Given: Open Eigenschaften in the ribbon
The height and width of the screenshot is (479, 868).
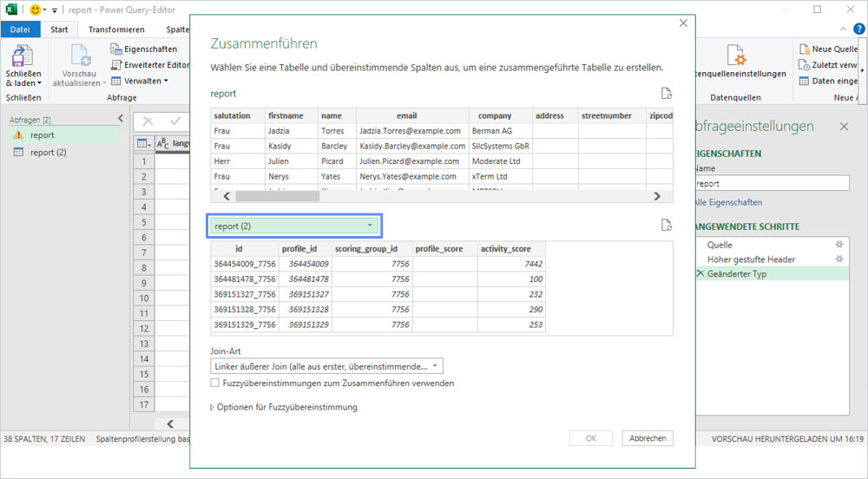Looking at the screenshot, I should point(144,49).
